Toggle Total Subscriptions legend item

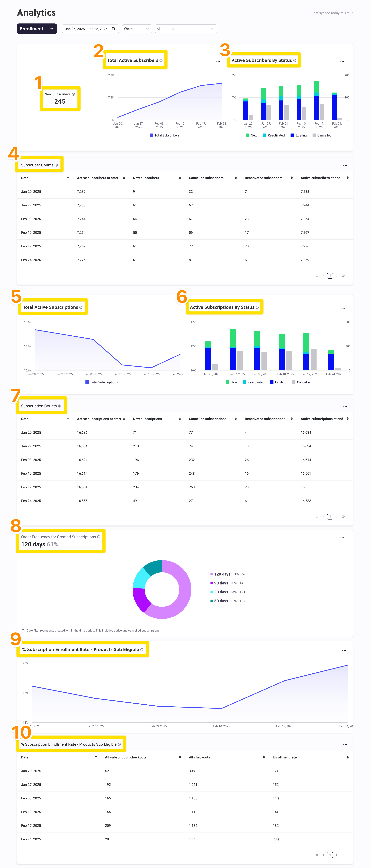[x=102, y=382]
